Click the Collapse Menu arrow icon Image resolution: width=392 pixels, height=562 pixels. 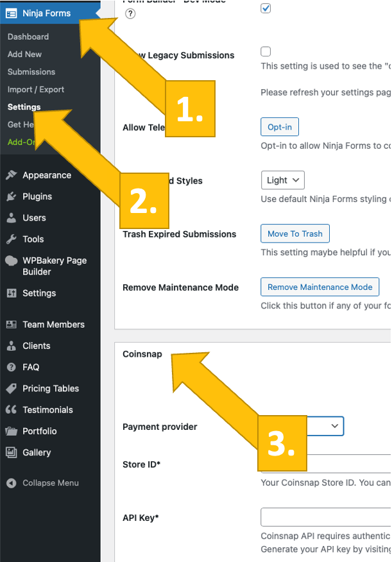pyautogui.click(x=12, y=483)
